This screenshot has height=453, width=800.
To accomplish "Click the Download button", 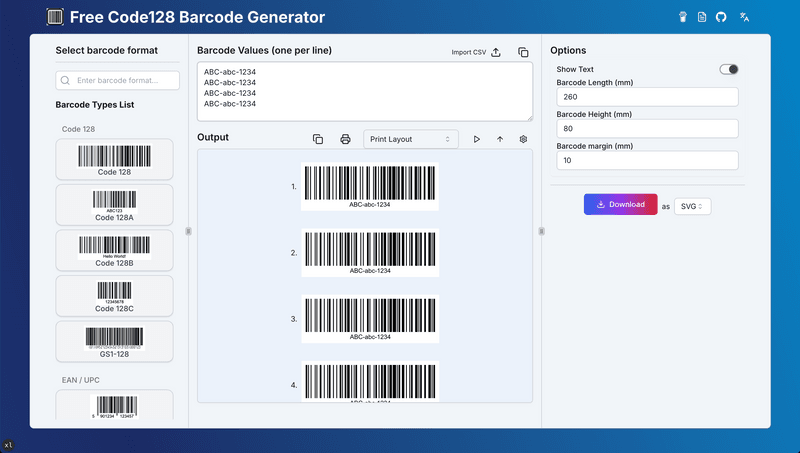I will click(620, 204).
